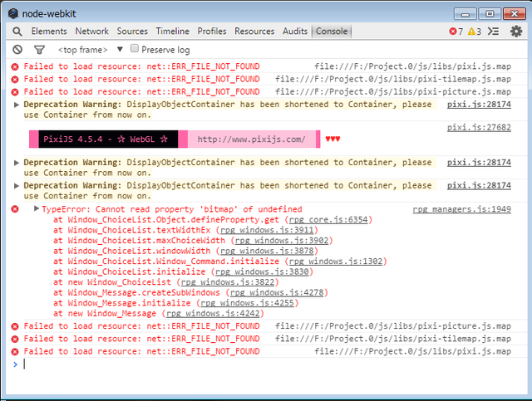Open first pixi.js:28174 link under the error rows
The width and height of the screenshot is (532, 401).
479,105
